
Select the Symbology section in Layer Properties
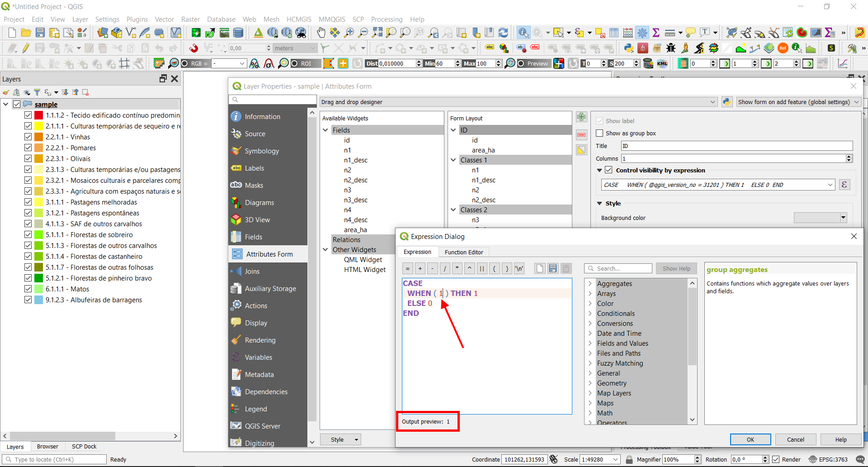(x=262, y=151)
